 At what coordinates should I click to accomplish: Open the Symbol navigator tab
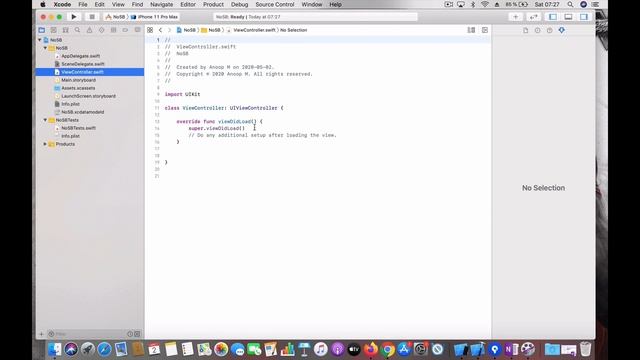click(65, 30)
